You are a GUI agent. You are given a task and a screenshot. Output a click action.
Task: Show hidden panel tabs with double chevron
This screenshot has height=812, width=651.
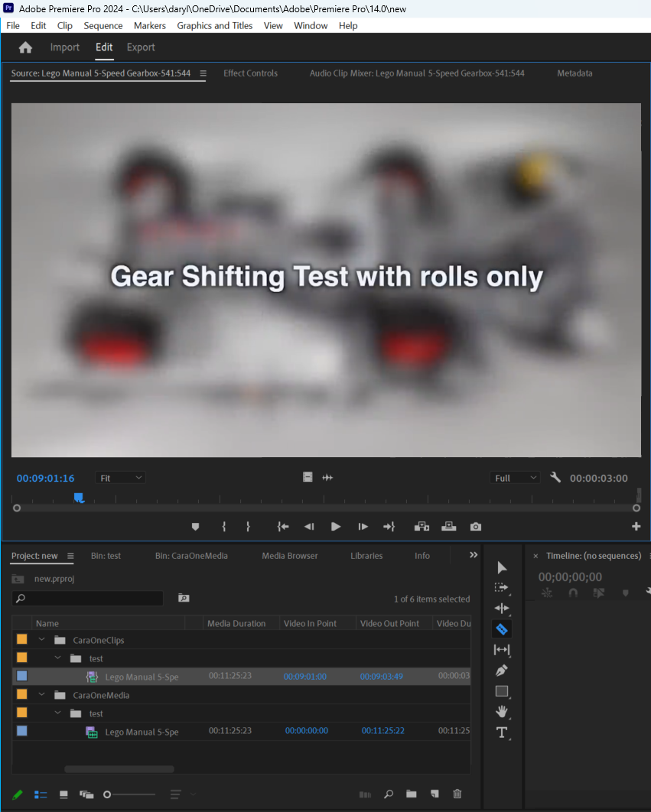tap(474, 554)
